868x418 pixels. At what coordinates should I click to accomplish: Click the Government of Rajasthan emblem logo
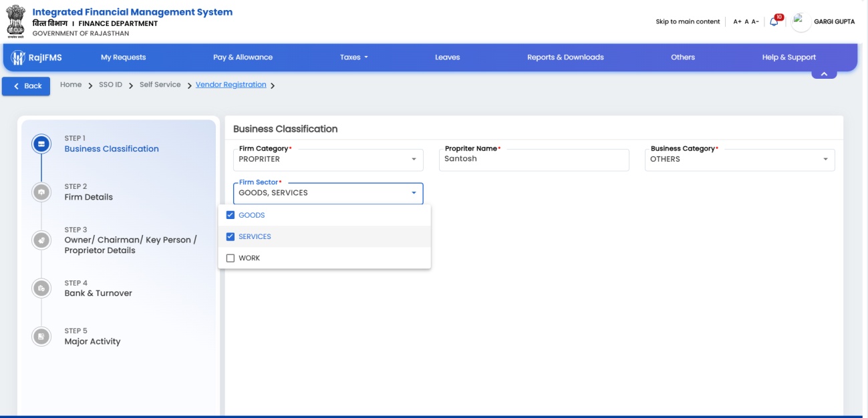pos(15,21)
